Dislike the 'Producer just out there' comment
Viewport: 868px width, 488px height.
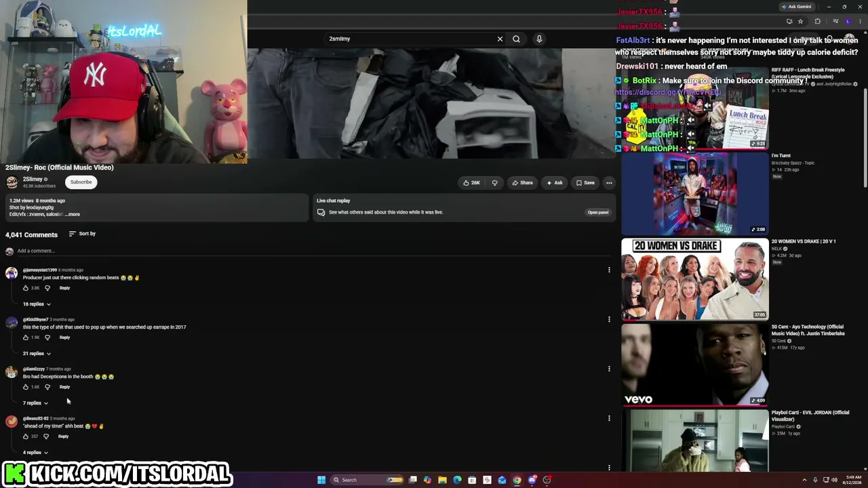[47, 288]
